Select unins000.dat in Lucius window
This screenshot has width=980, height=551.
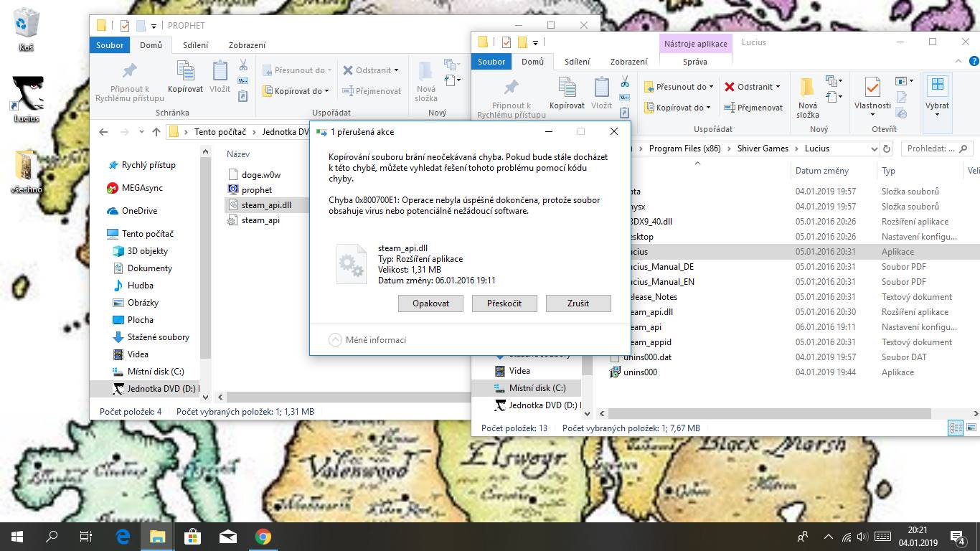coord(640,357)
